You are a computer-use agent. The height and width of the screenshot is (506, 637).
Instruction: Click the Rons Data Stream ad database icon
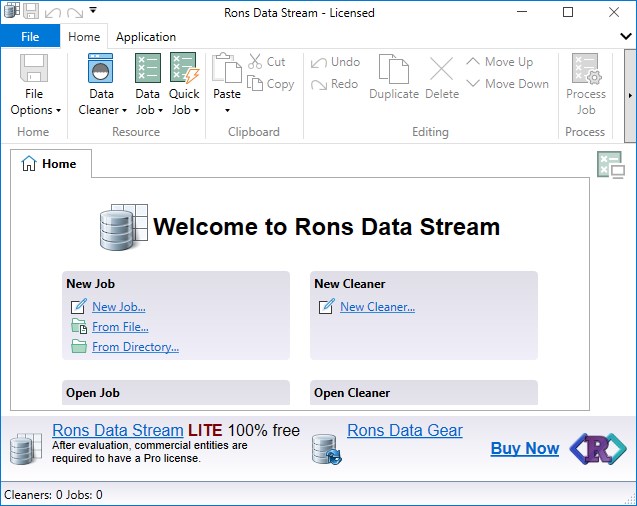pos(26,449)
